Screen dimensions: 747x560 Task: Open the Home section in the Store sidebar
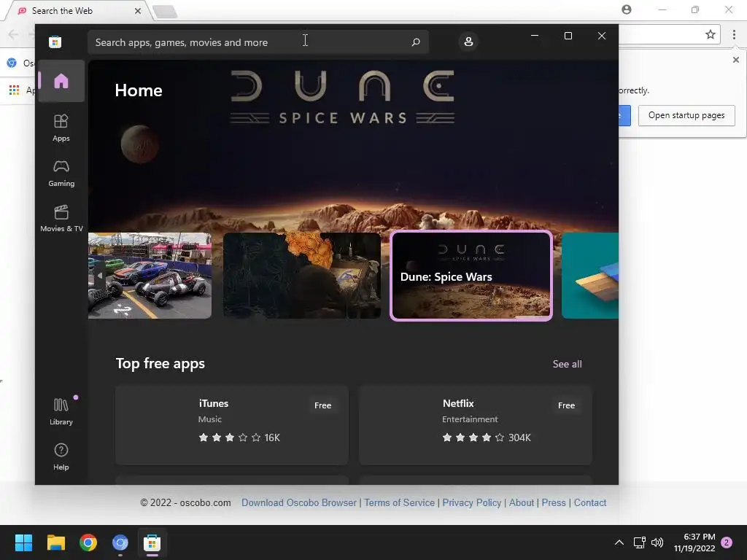click(61, 81)
